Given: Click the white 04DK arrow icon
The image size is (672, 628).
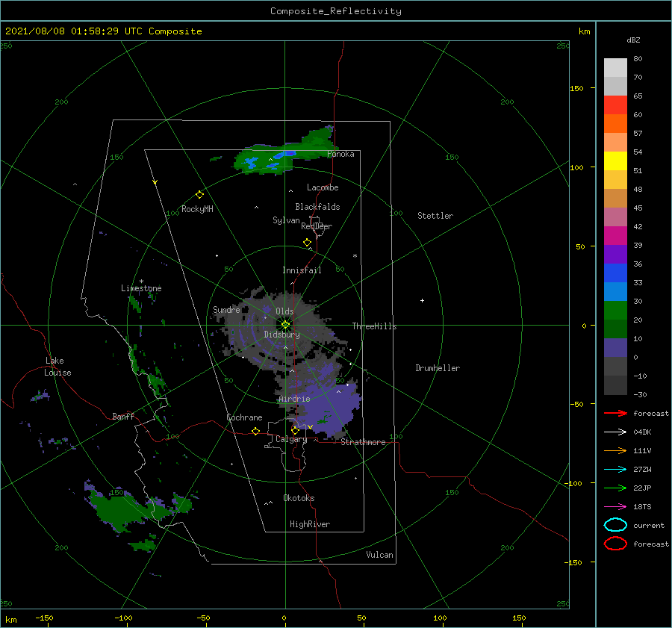Looking at the screenshot, I should 615,432.
